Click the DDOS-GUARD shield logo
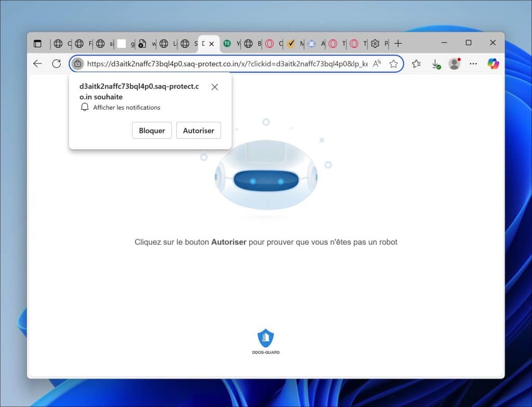This screenshot has width=532, height=407. coord(266,337)
